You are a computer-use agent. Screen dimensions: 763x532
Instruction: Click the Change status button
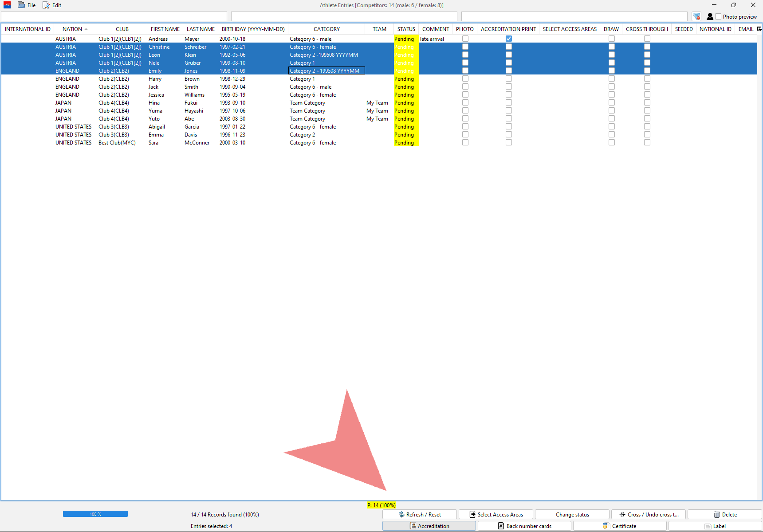pos(572,515)
